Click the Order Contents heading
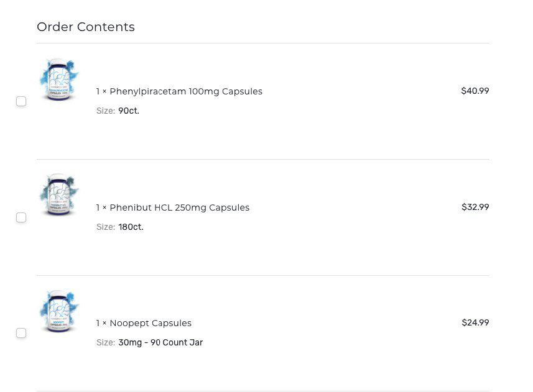533x392 pixels. [x=86, y=27]
